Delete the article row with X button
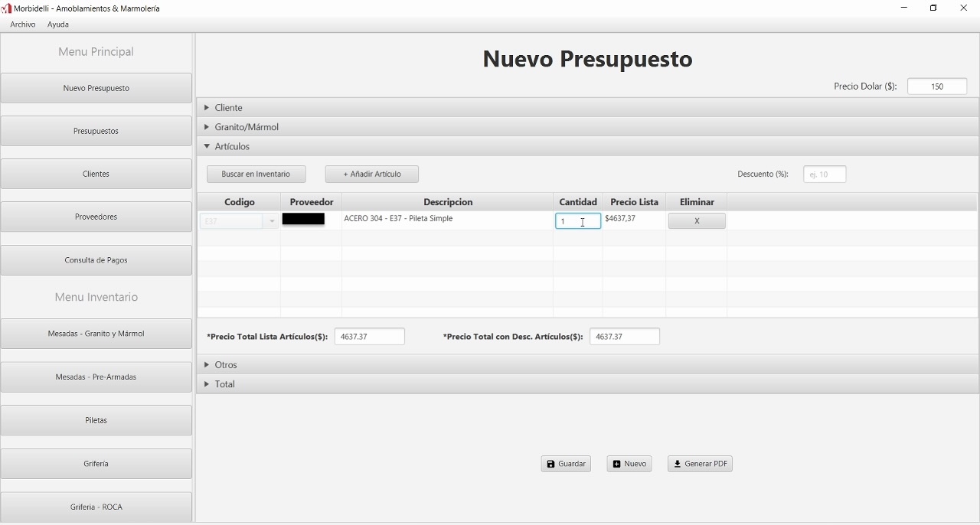This screenshot has height=525, width=980. tap(697, 221)
